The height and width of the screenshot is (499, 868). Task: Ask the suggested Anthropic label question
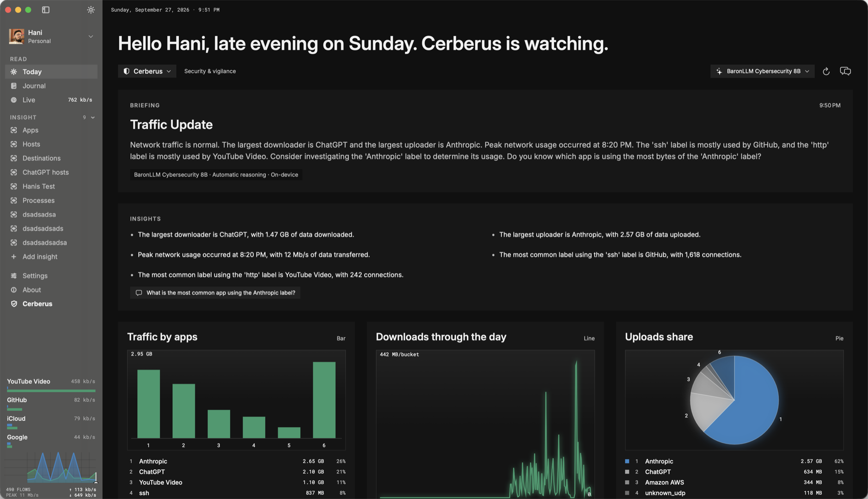point(215,293)
